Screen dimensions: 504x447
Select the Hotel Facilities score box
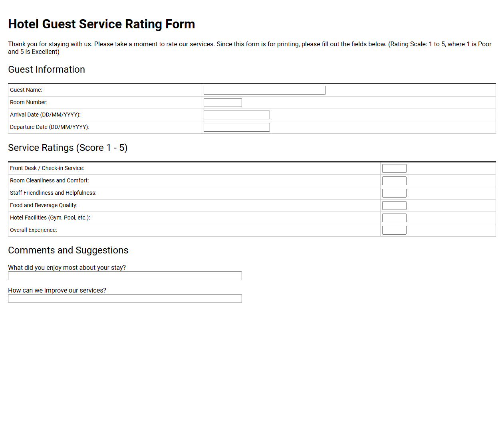coord(394,218)
